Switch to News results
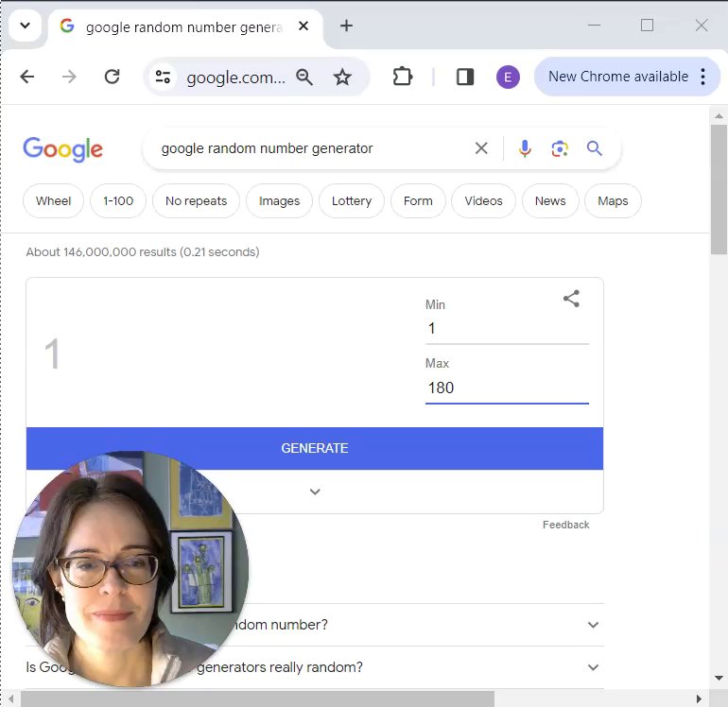 tap(550, 201)
